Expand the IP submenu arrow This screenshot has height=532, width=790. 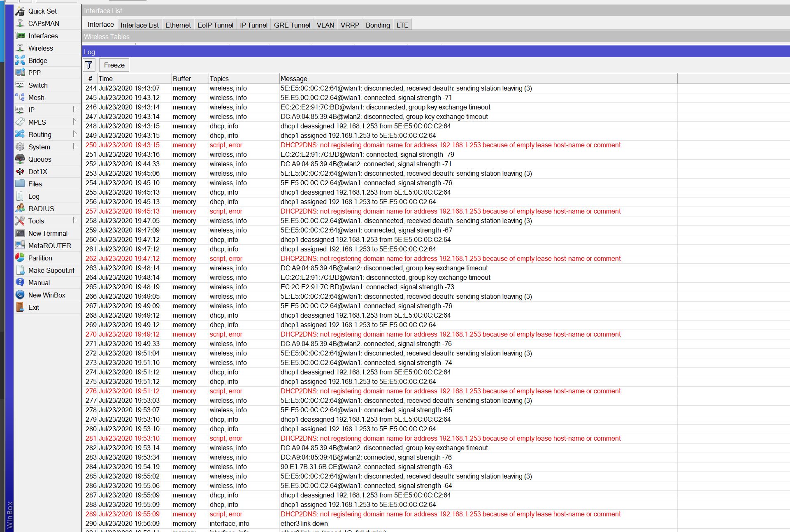tap(74, 109)
